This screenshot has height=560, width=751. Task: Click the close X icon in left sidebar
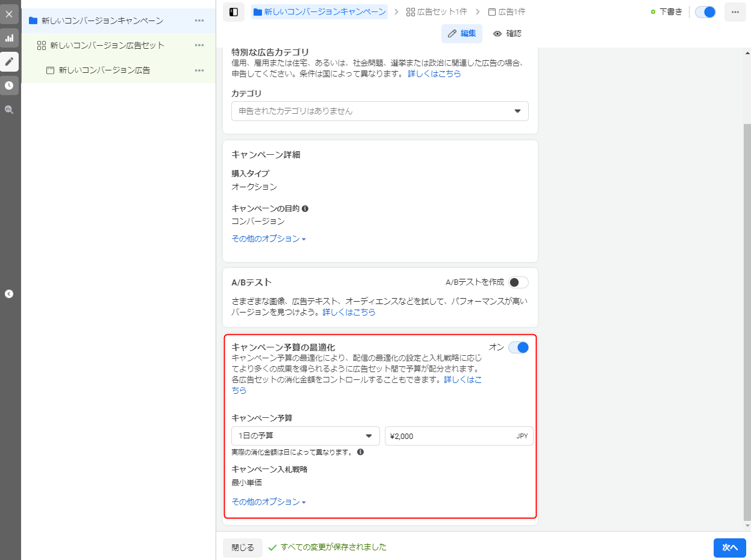click(x=9, y=14)
